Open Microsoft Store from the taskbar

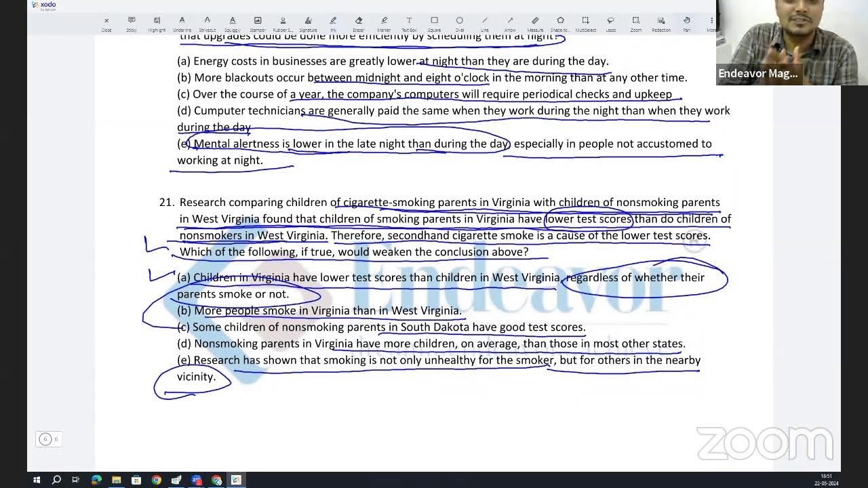point(136,480)
